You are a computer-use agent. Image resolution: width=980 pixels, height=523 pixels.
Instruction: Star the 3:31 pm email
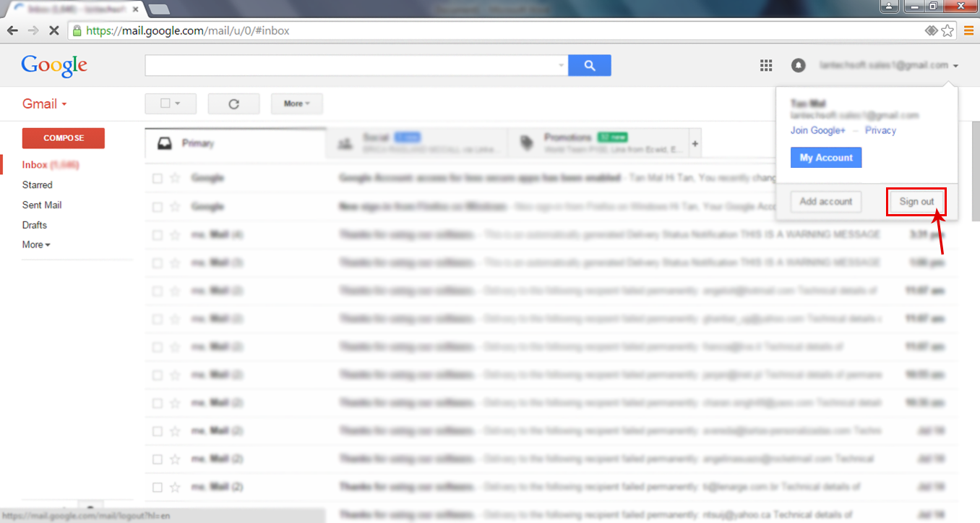(175, 235)
